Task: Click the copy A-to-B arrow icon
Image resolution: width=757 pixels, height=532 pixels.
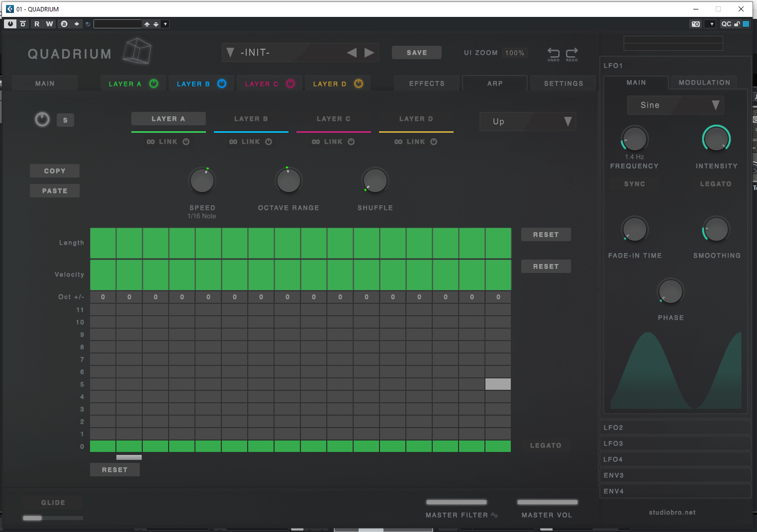Action: pos(77,24)
